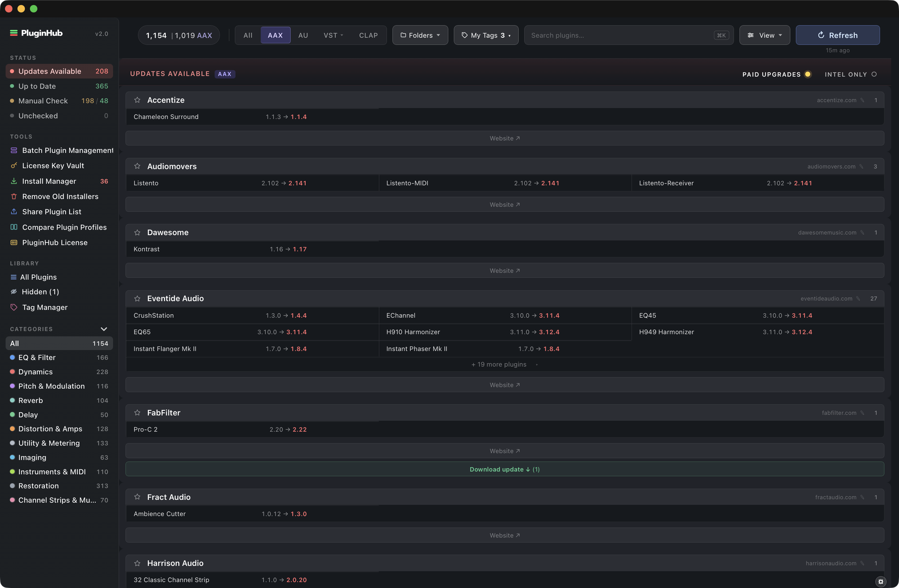Viewport: 899px width, 588px height.
Task: Open the License Key Vault key icon
Action: tap(14, 165)
